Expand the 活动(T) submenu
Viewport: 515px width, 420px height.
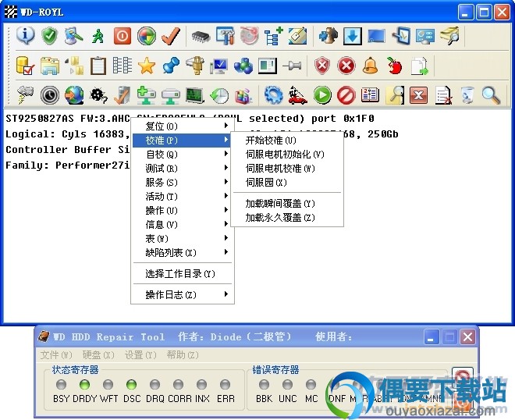183,197
